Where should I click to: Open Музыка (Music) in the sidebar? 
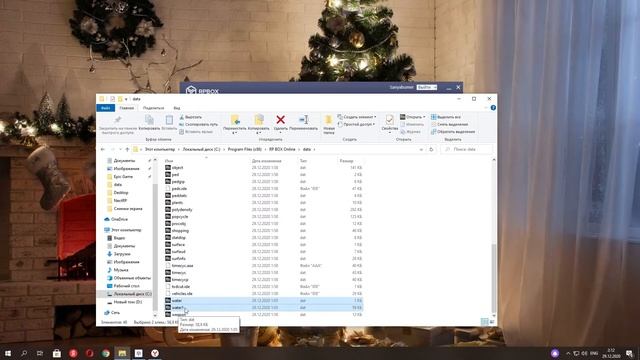[118, 270]
